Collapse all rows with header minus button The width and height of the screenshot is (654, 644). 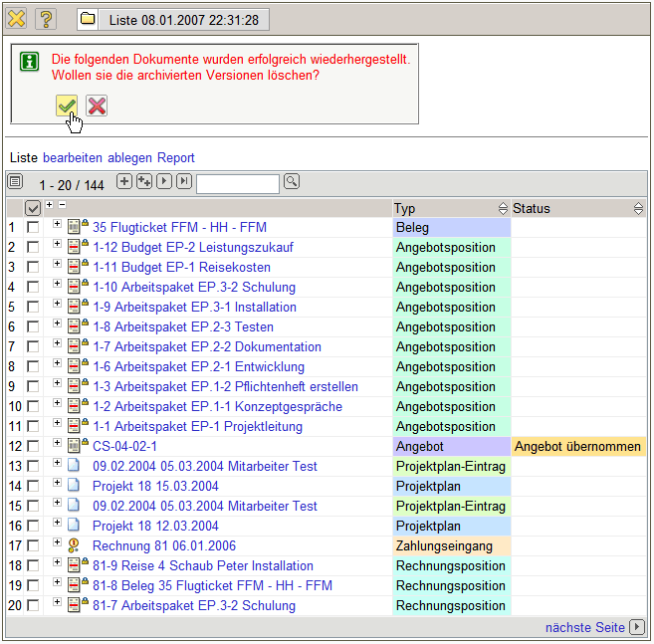[62, 205]
